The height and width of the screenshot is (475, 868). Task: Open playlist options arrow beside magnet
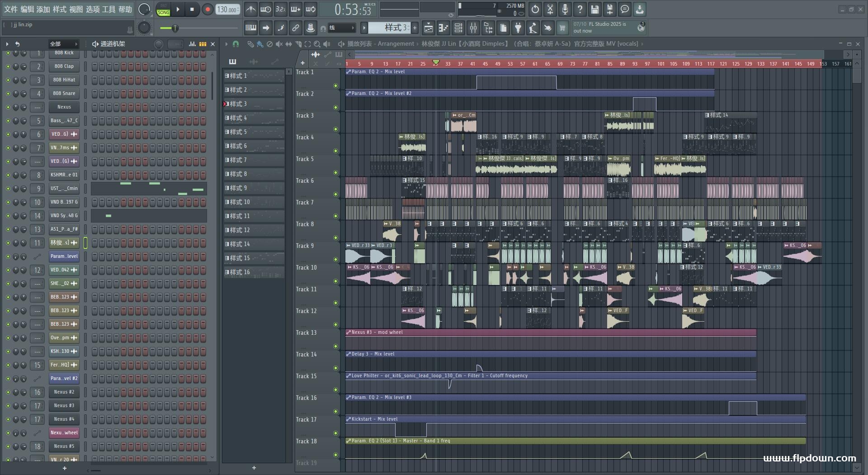(x=226, y=44)
